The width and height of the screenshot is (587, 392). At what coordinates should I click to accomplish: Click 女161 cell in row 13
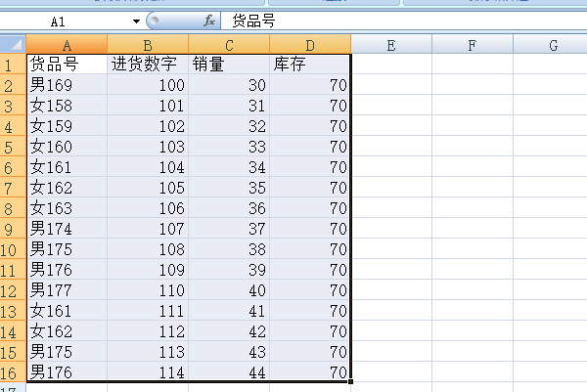[x=67, y=311]
